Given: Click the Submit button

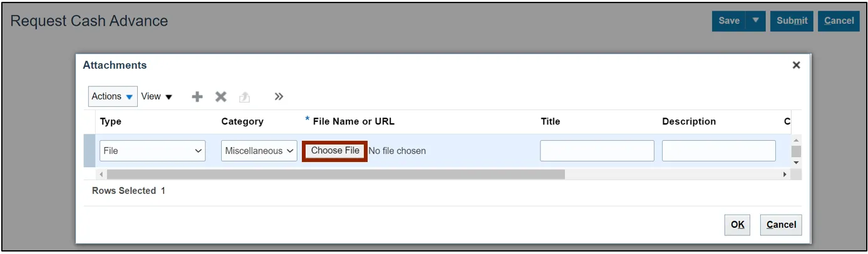Looking at the screenshot, I should [792, 21].
